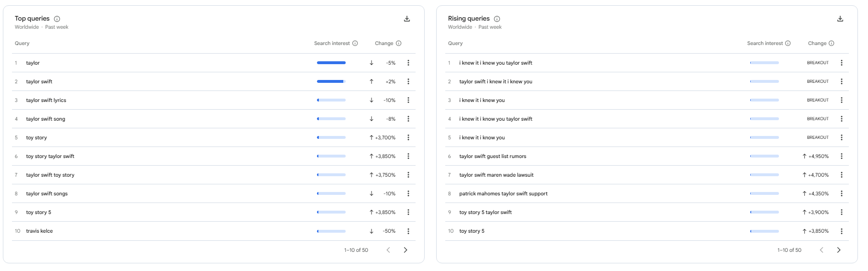Select 'patrick mahomes taylor swift support' query
The width and height of the screenshot is (868, 271).
pos(503,193)
